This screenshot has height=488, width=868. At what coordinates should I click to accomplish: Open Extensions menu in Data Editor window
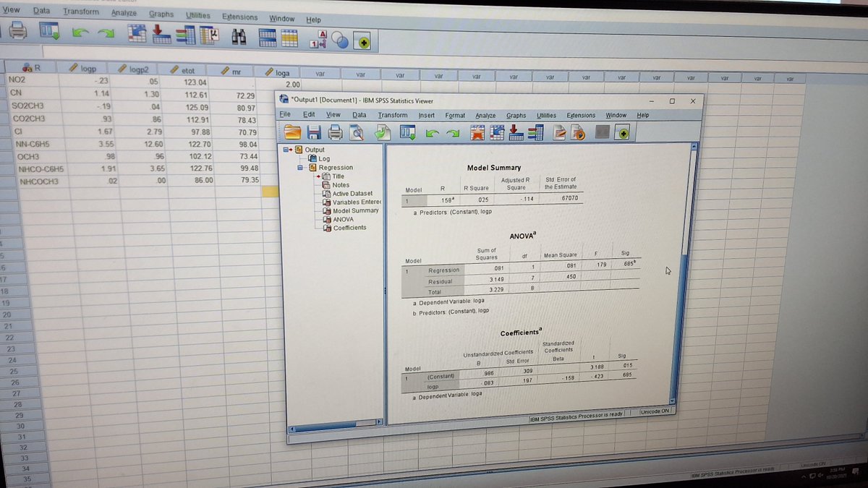pos(239,16)
